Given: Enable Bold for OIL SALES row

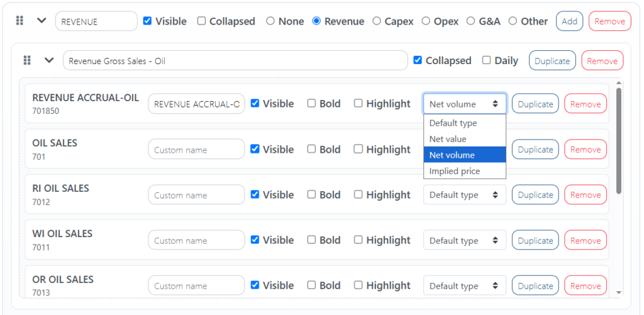Looking at the screenshot, I should point(312,149).
